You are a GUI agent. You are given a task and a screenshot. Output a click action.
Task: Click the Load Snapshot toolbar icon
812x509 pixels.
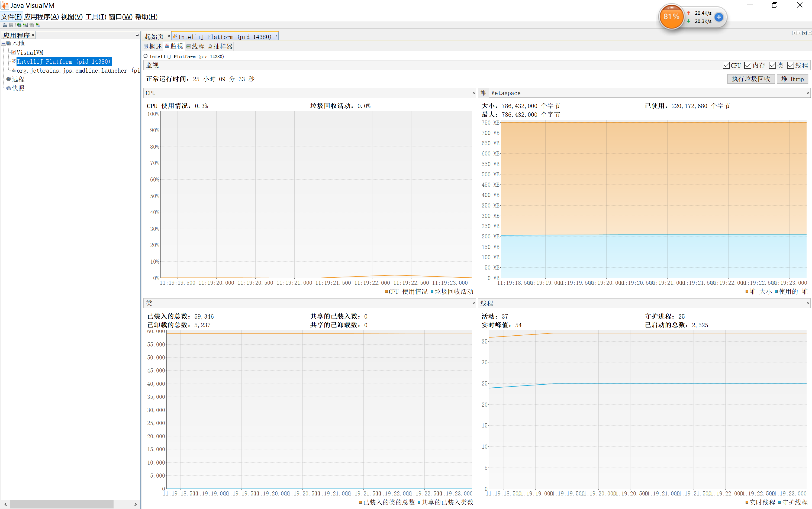5,25
